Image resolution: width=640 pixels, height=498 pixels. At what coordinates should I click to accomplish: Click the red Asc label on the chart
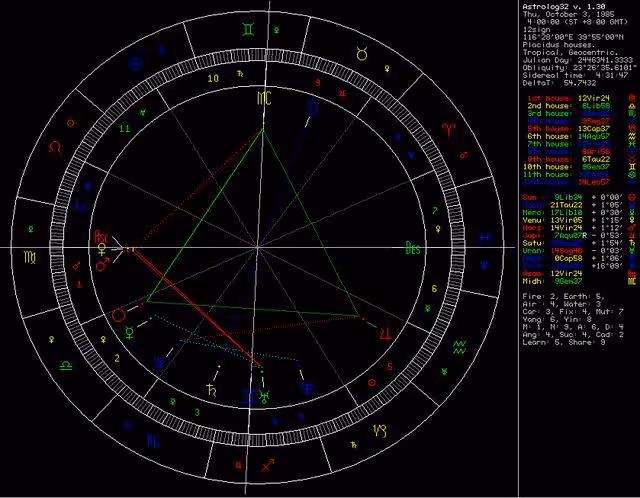[102, 236]
